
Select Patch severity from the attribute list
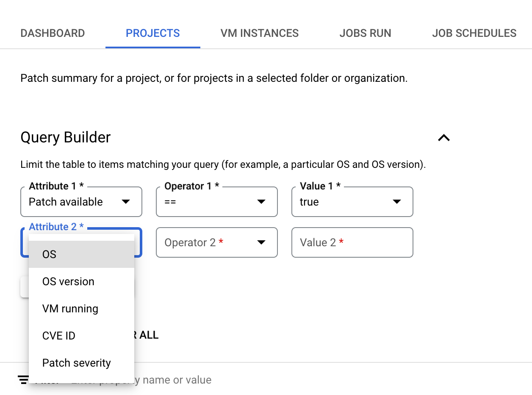(76, 363)
